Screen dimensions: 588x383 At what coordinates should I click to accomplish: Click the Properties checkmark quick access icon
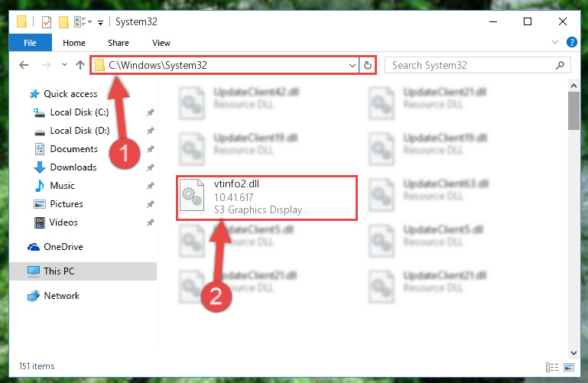(46, 22)
